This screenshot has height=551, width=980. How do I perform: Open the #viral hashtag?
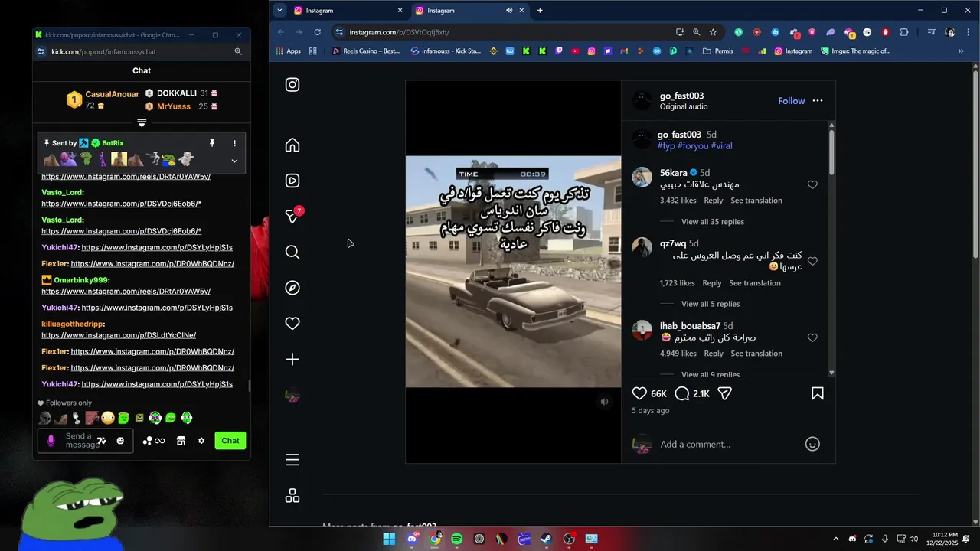click(x=721, y=145)
